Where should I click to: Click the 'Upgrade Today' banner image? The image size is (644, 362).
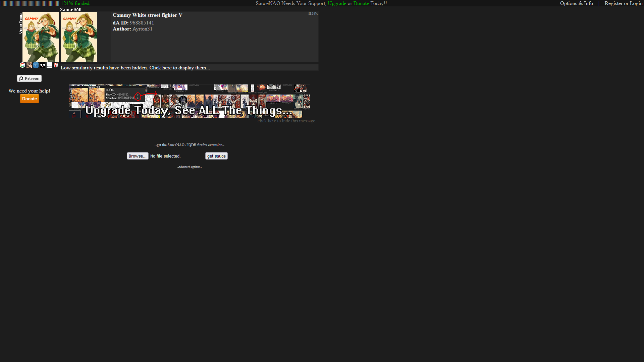(x=189, y=101)
